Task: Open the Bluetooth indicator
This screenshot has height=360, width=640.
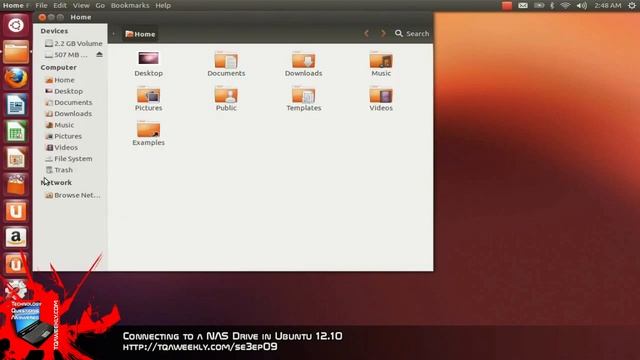Action: click(552, 5)
